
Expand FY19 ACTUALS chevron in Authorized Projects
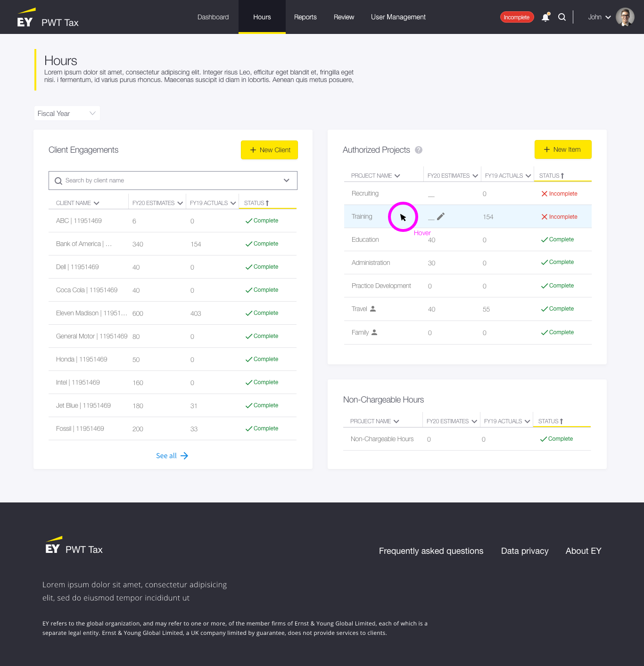coord(528,176)
